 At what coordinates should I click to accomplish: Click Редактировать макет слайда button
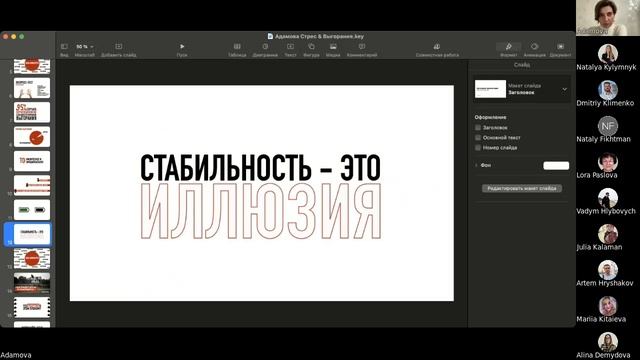[522, 188]
